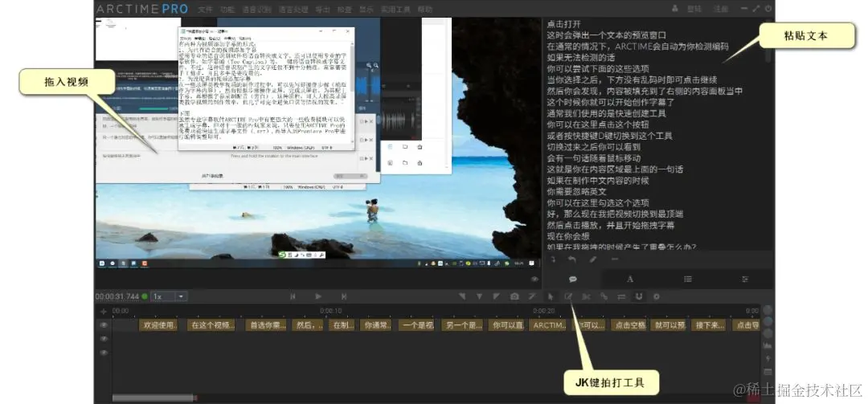Select text line 通常我们使用的是快速创建工具
The width and height of the screenshot is (868, 404).
pyautogui.click(x=607, y=113)
